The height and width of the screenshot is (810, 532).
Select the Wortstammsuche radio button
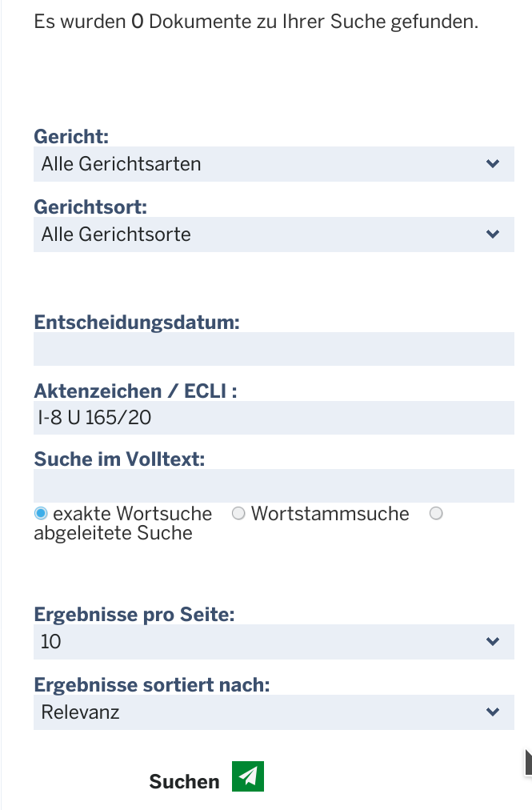[x=238, y=514]
